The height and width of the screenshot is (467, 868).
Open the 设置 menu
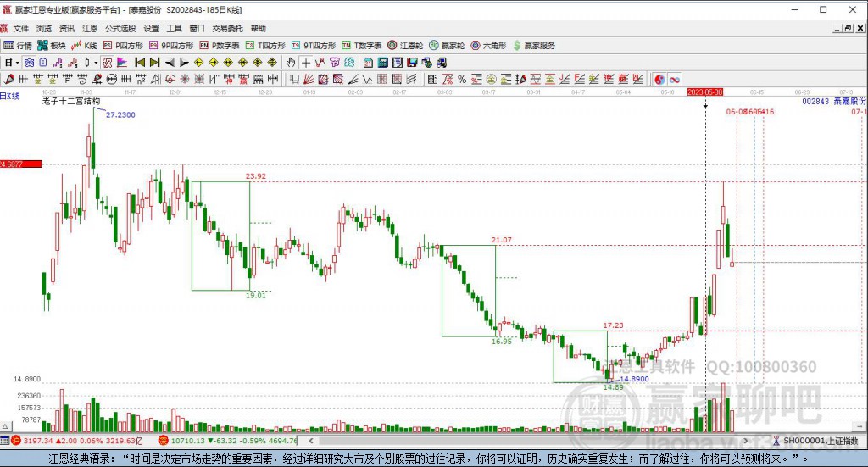(x=151, y=28)
